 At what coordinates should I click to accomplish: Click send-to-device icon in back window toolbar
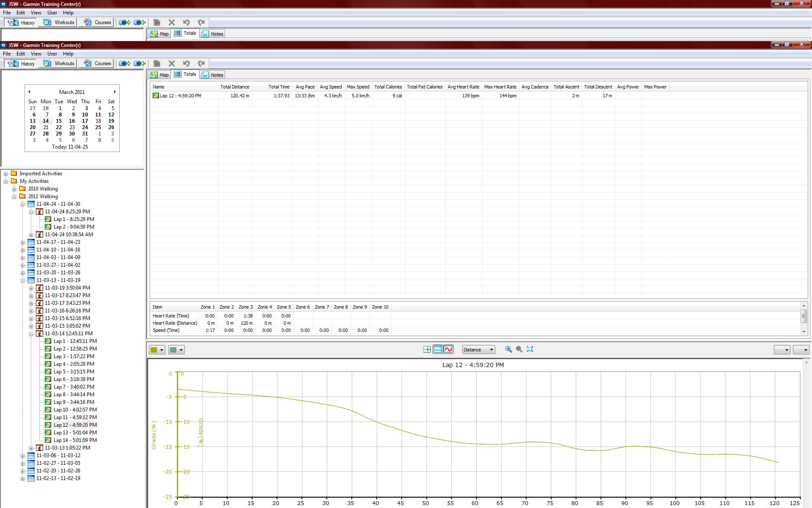point(124,22)
